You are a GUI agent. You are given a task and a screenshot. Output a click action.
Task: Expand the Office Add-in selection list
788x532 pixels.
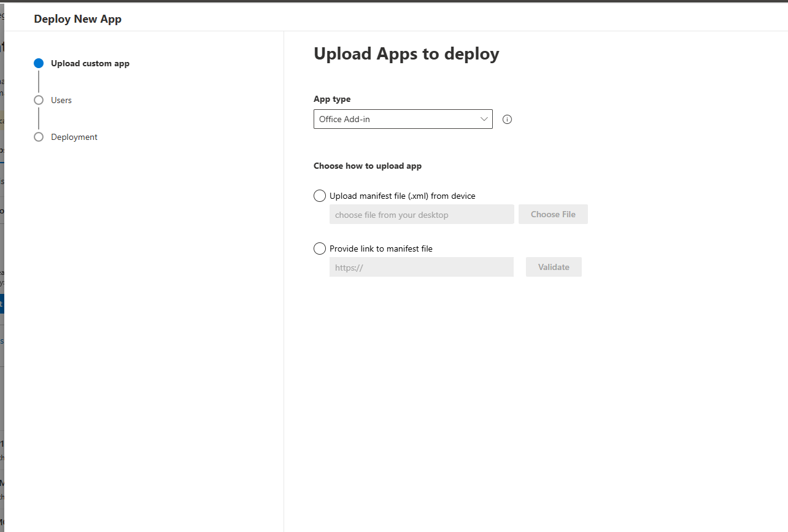[x=403, y=119]
